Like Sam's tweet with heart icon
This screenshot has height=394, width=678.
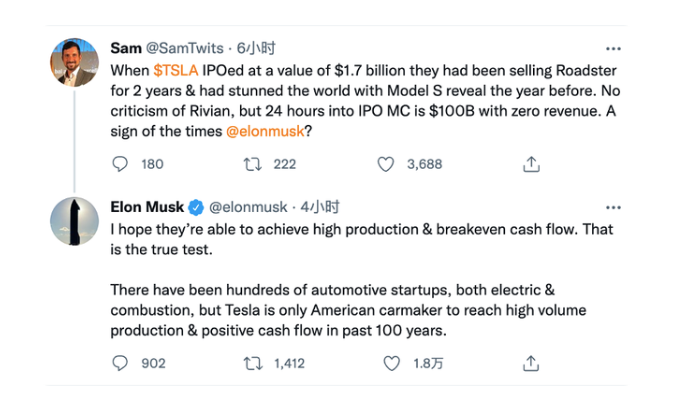coord(386,164)
